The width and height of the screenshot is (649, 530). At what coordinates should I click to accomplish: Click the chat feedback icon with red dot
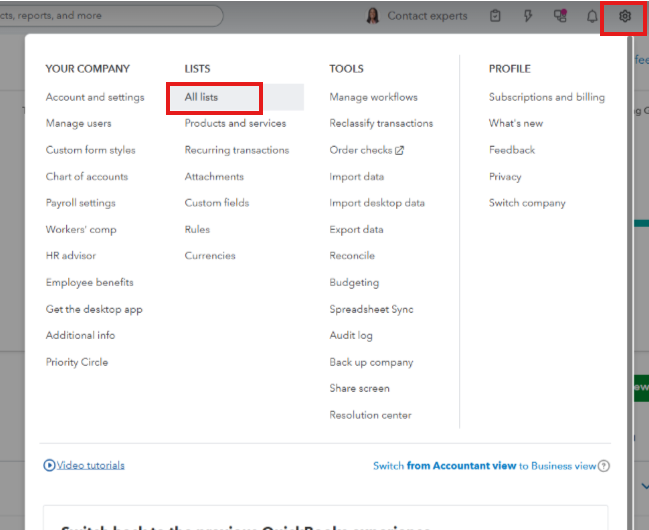pos(560,16)
